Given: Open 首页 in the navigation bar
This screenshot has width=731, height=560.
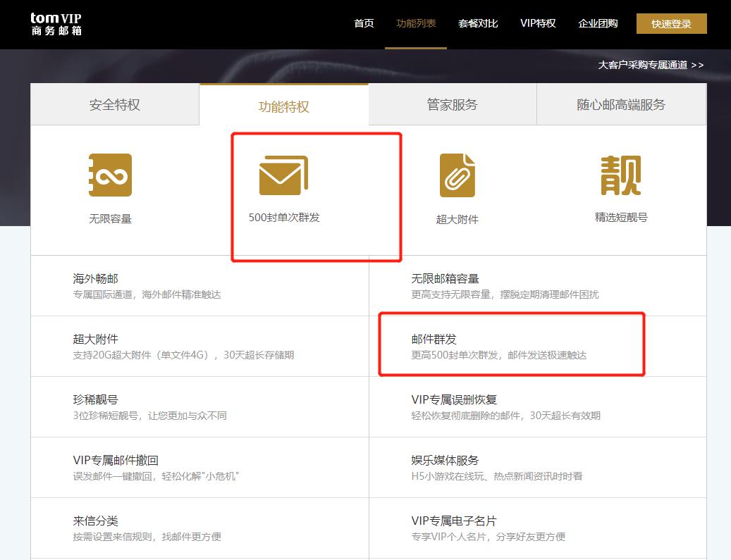Looking at the screenshot, I should coord(364,23).
